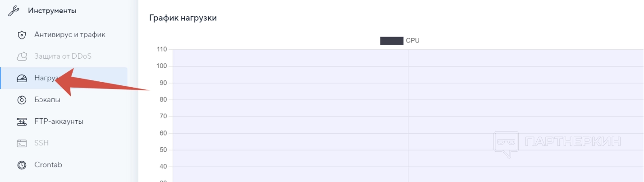Click the cloud icon for Защита от DDoS
Image resolution: width=644 pixels, height=182 pixels.
tap(22, 56)
